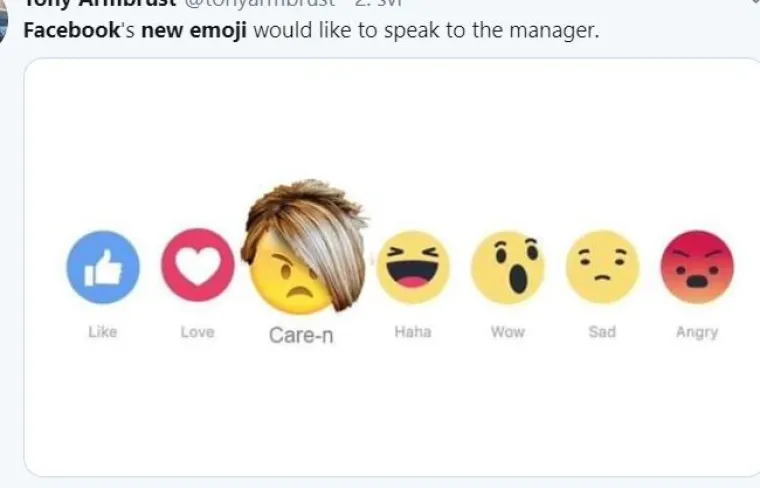The width and height of the screenshot is (760, 488).
Task: Click the "Angry" text label
Action: pos(697,332)
